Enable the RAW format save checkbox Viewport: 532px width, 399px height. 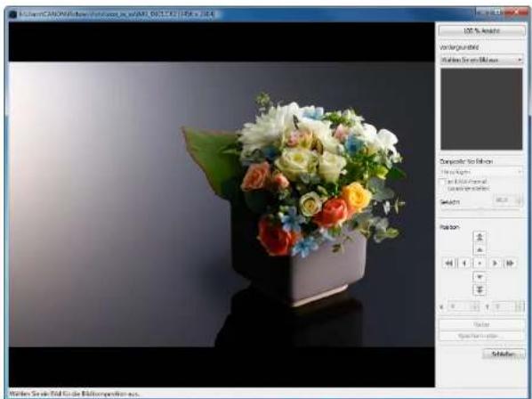(442, 182)
